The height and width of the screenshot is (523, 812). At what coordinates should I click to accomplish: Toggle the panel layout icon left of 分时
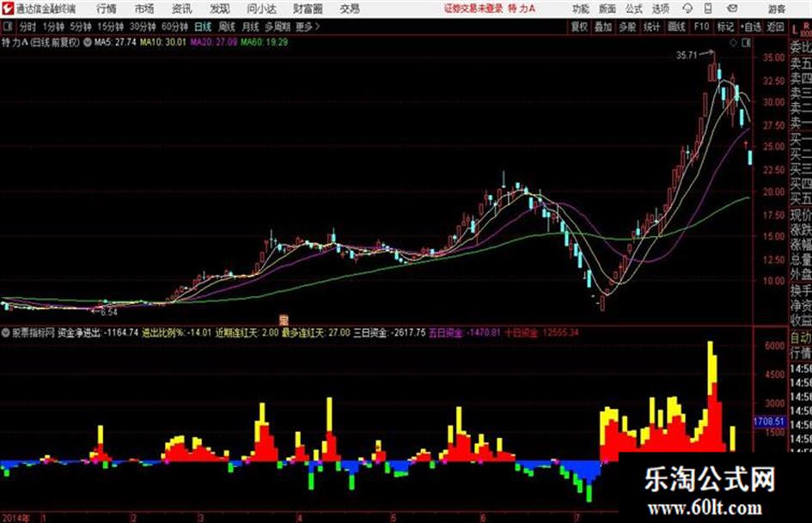point(7,27)
